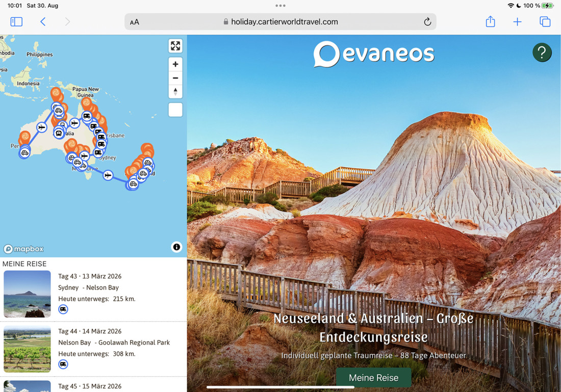Screen dimensions: 561x392
Task: Open the three-dot multitasking menu
Action: pyautogui.click(x=280, y=6)
